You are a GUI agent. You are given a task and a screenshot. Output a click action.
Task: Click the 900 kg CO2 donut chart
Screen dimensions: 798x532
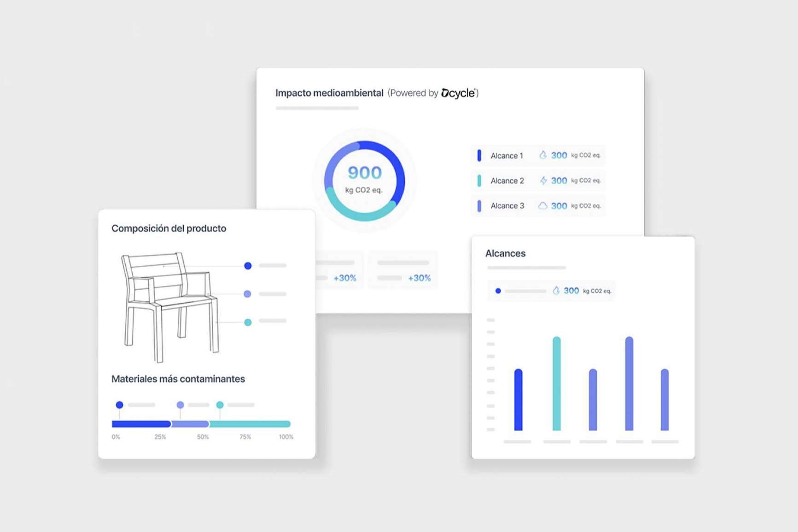click(x=364, y=181)
